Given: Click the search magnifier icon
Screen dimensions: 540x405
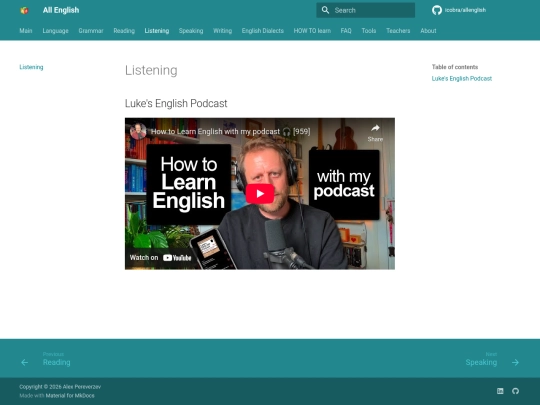Looking at the screenshot, I should pyautogui.click(x=325, y=10).
